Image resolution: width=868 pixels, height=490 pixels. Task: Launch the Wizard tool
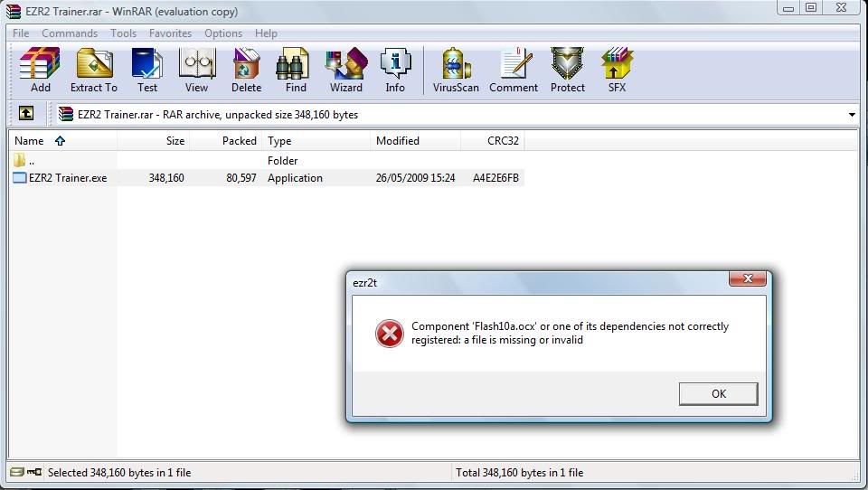(x=345, y=70)
